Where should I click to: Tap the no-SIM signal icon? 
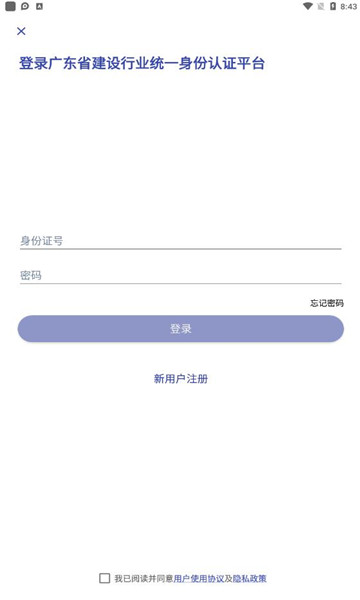[321, 6]
